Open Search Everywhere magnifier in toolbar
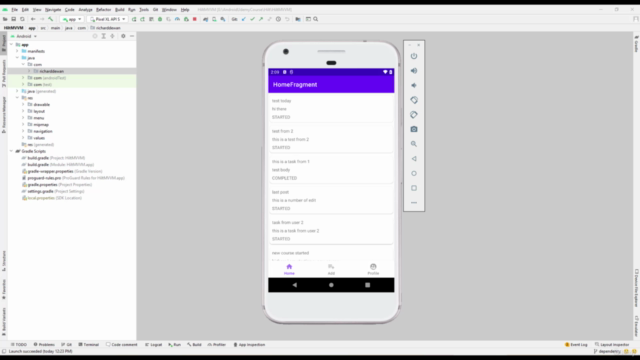This screenshot has width=640, height=360. click(316, 19)
